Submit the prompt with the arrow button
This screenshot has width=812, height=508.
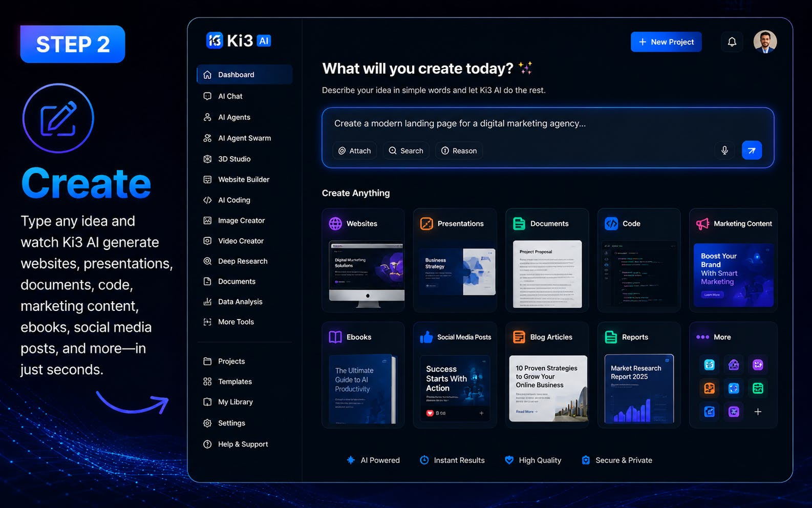(x=752, y=151)
